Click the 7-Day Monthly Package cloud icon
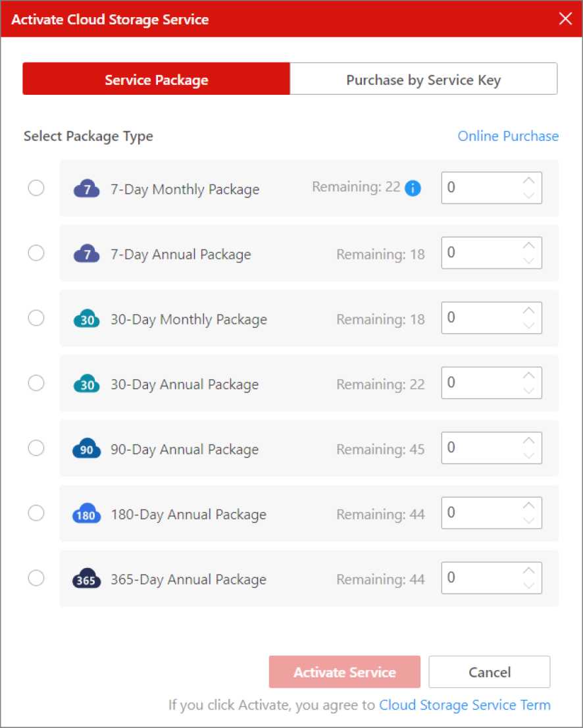 coord(86,190)
